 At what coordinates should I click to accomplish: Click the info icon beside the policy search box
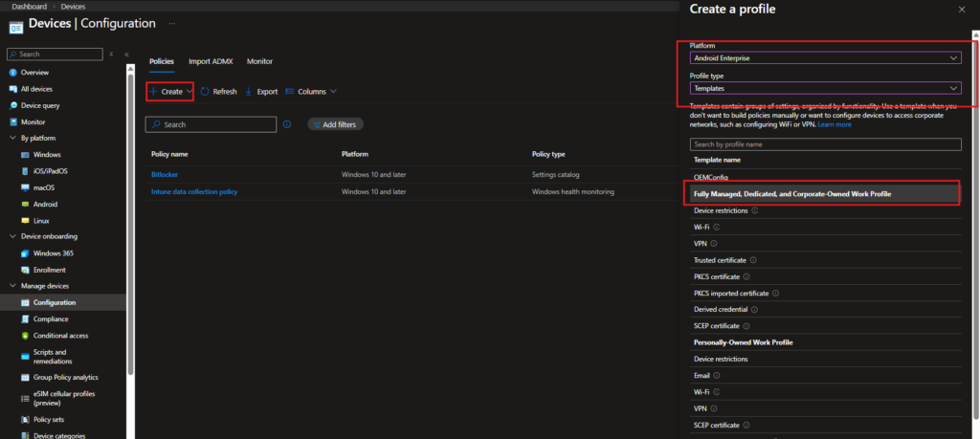286,124
